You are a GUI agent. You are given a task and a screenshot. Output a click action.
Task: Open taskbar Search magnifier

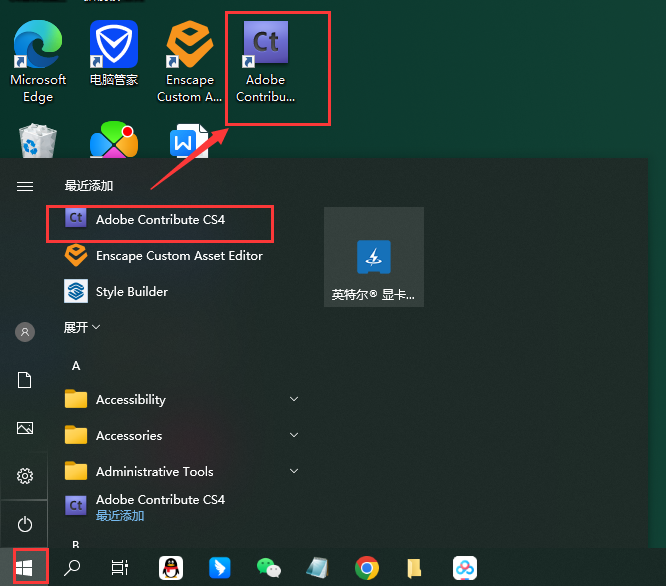tap(72, 568)
